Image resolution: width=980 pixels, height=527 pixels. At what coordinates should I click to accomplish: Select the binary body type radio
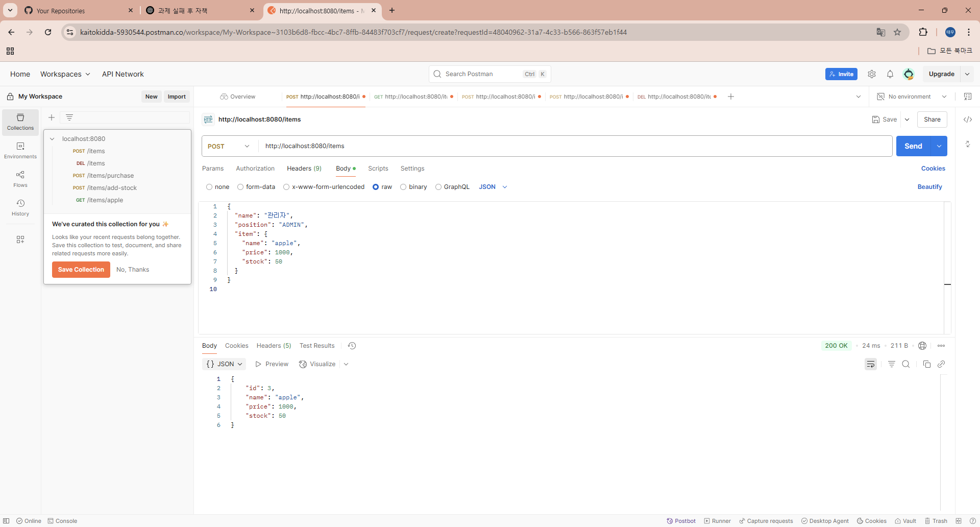click(403, 187)
